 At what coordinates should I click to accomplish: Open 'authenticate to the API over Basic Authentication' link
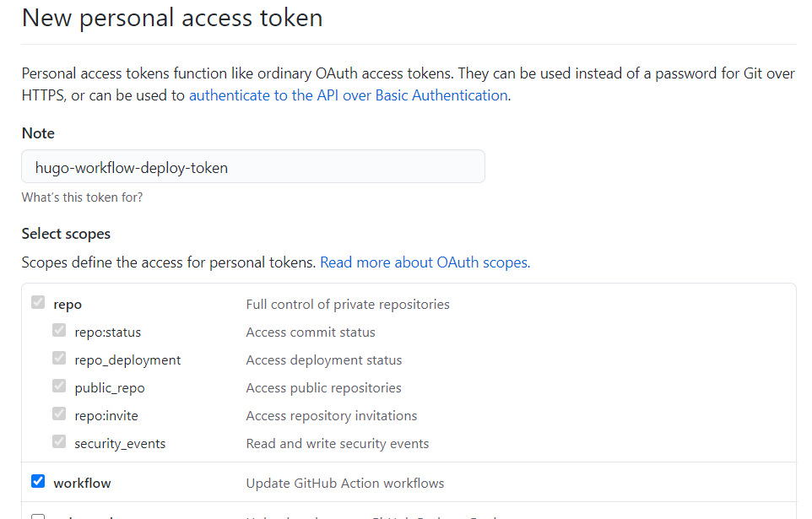[x=348, y=95]
